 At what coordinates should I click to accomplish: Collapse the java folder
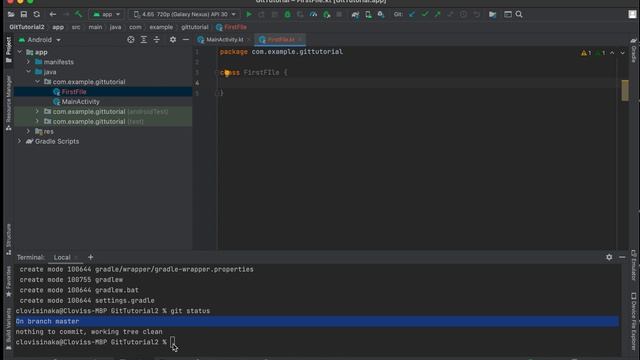(29, 72)
